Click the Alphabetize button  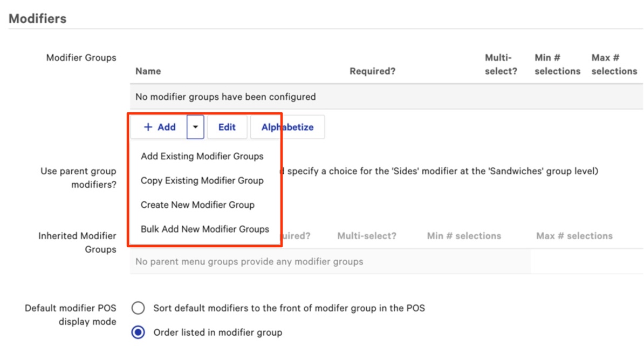(x=288, y=127)
